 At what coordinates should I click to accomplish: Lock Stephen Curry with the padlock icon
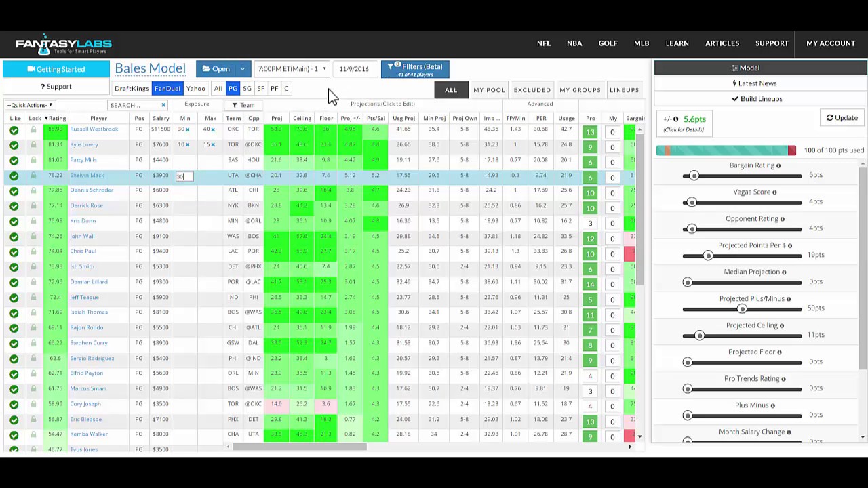pyautogui.click(x=33, y=342)
